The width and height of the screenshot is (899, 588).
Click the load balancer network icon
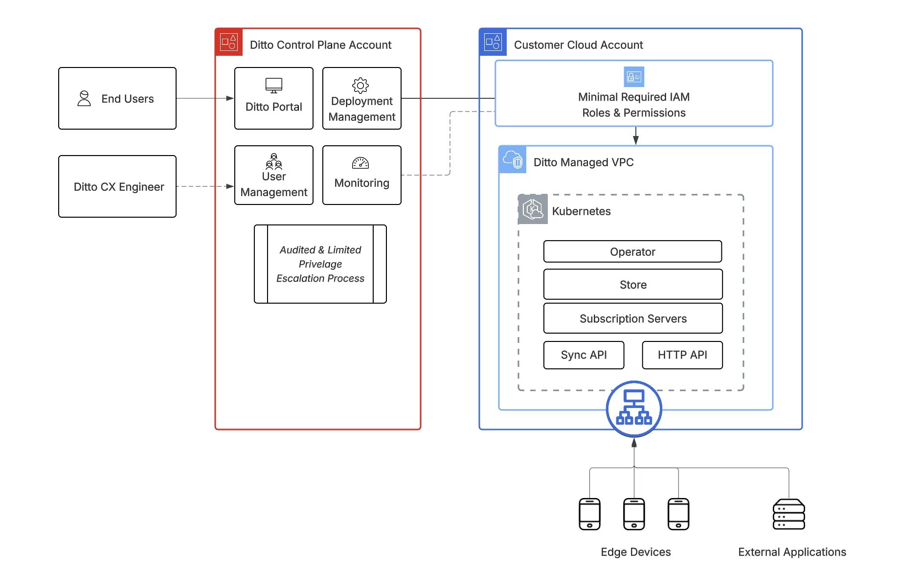(634, 409)
